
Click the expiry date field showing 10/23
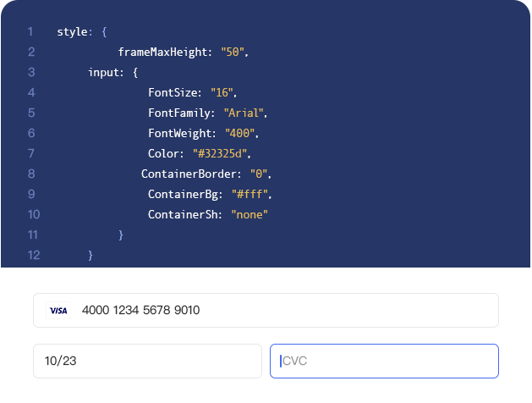click(147, 361)
